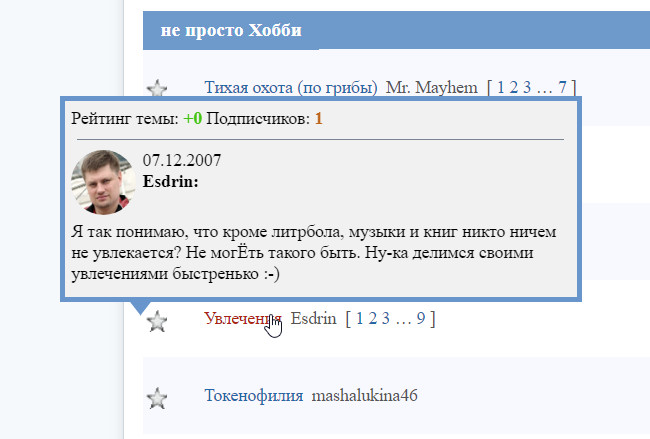The height and width of the screenshot is (439, 650).
Task: Jump to last page 9 of Увлечения
Action: click(421, 318)
